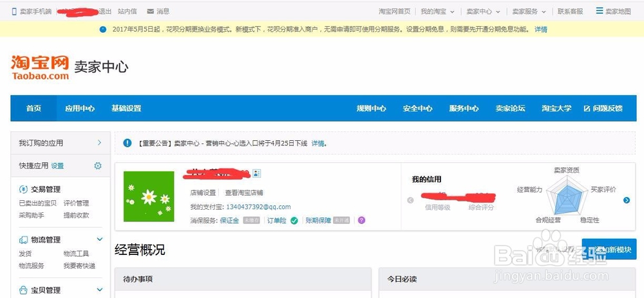Open 物流工具
The width and height of the screenshot is (644, 298).
pyautogui.click(x=77, y=254)
